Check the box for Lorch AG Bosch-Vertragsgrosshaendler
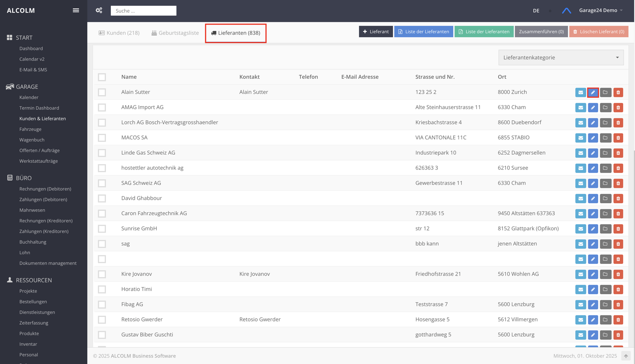The height and width of the screenshot is (364, 635). coord(102,122)
